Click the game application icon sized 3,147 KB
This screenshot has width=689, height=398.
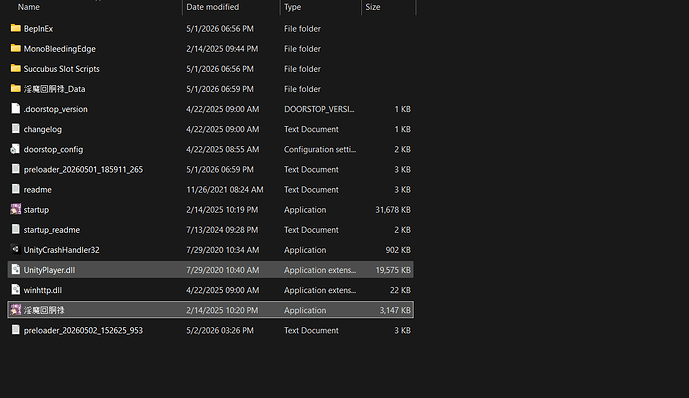point(15,310)
